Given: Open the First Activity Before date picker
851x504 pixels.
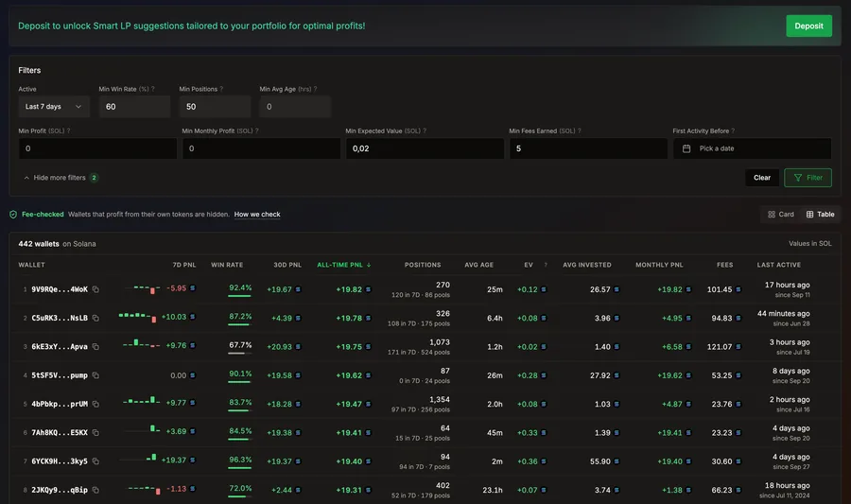Looking at the screenshot, I should (x=753, y=148).
